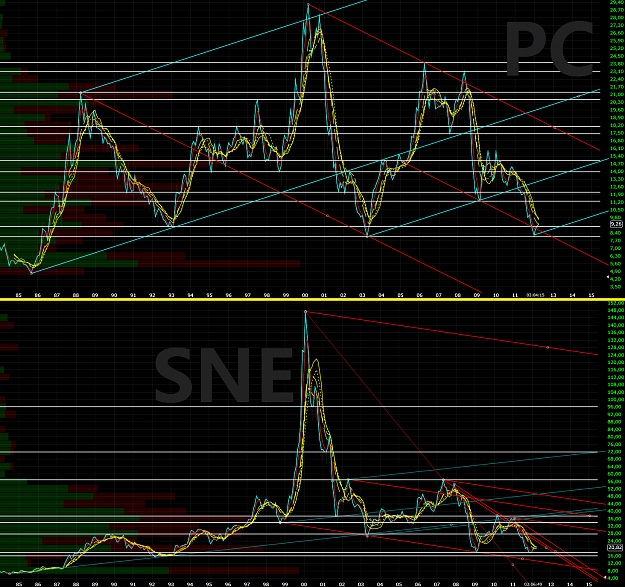Click year 07 on the SNE chart time axis
The height and width of the screenshot is (587, 625).
(x=436, y=584)
